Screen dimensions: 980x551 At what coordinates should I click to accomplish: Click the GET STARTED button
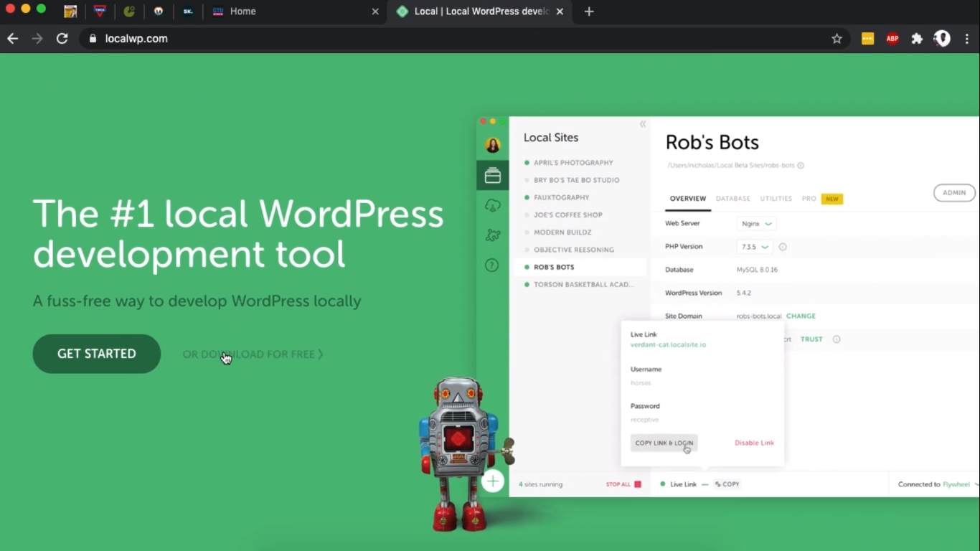[x=97, y=354]
